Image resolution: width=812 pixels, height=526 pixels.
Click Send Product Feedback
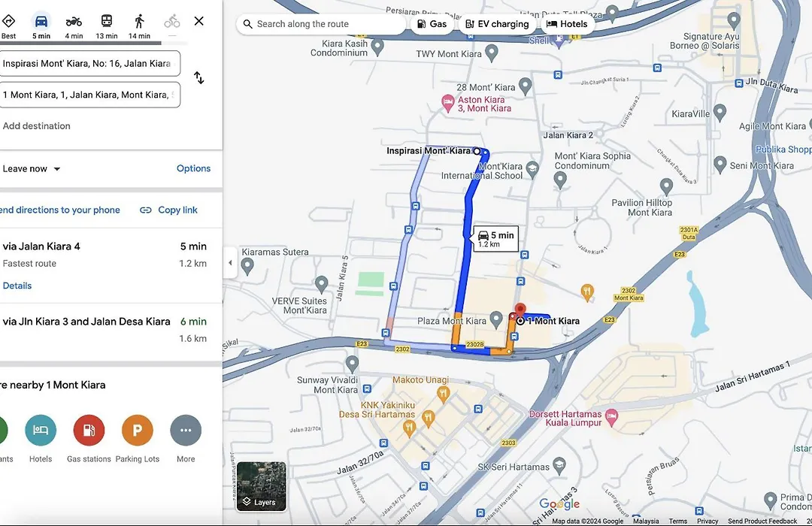pyautogui.click(x=762, y=521)
